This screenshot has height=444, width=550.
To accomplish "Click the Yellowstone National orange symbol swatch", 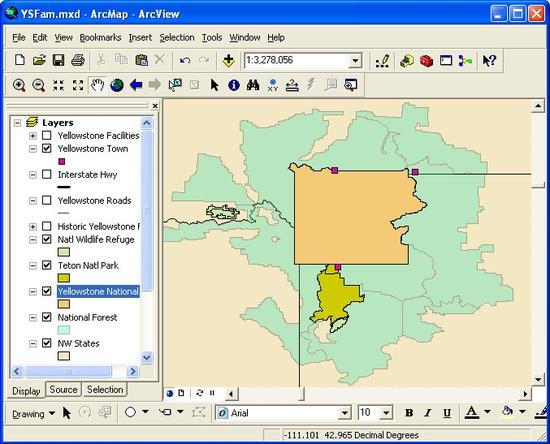I will [63, 304].
